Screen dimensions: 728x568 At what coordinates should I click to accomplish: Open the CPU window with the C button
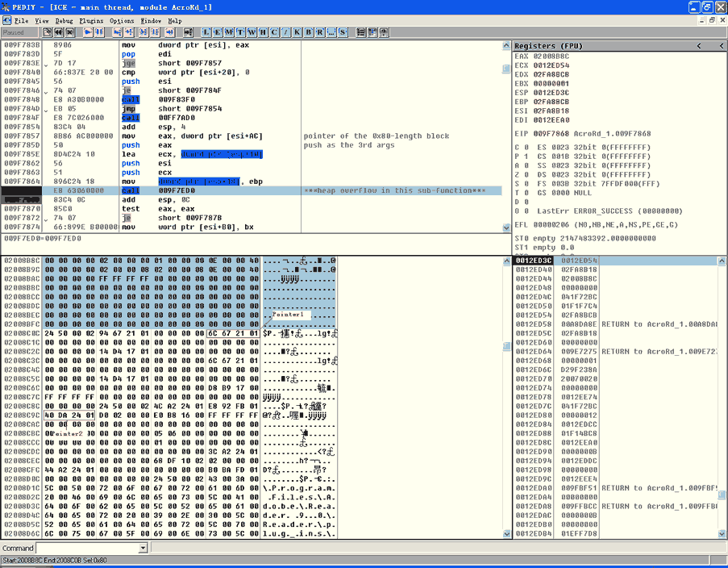click(274, 32)
